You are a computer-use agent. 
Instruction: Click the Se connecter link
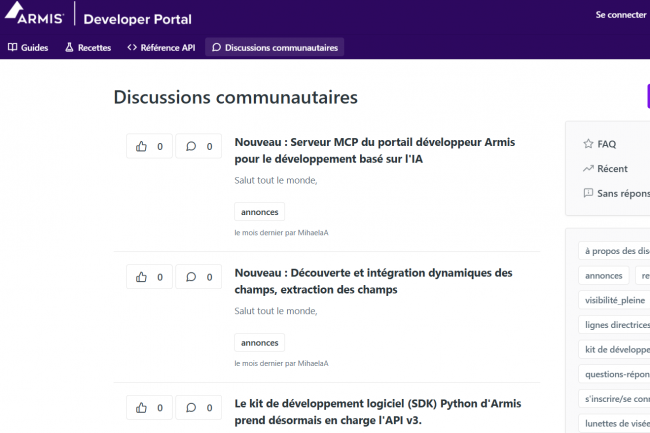click(x=620, y=15)
